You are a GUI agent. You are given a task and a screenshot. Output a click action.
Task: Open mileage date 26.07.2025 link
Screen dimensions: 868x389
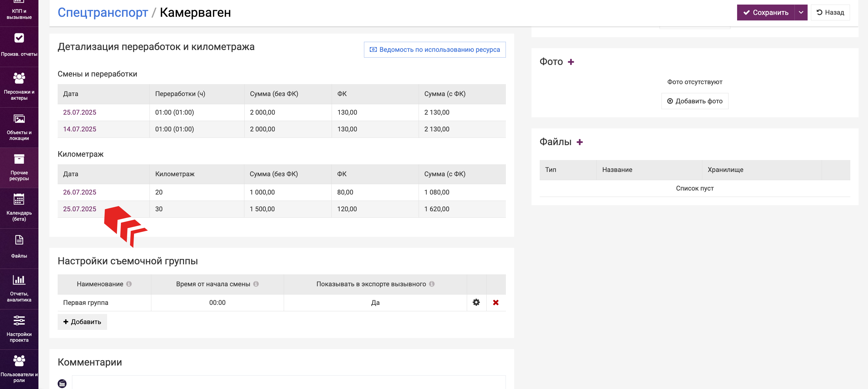[x=80, y=192]
